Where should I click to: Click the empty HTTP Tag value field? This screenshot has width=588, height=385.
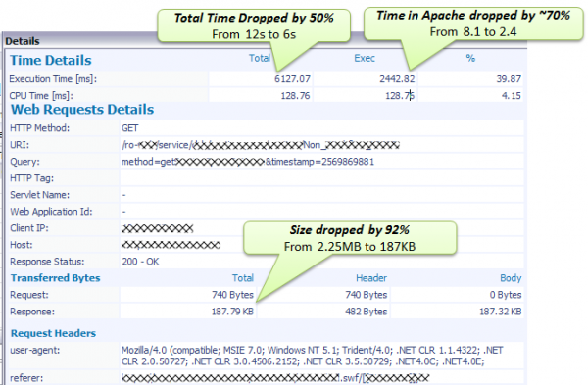321,178
